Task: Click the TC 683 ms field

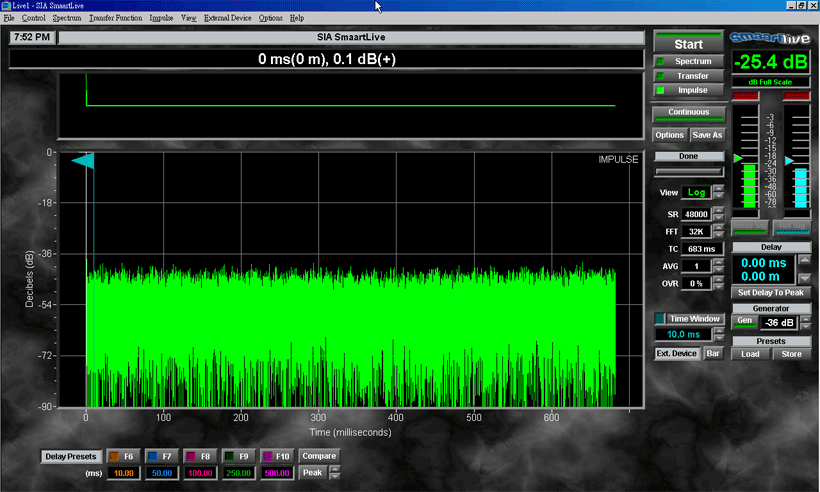Action: point(702,249)
